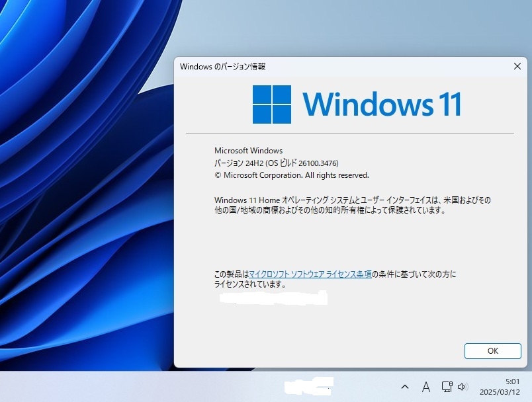
Task: Open the taskbar clock showing 5:01
Action: pos(500,387)
